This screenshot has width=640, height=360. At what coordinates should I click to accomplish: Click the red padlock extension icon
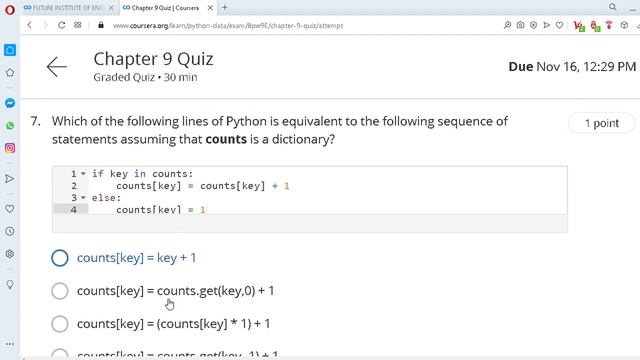coord(595,27)
